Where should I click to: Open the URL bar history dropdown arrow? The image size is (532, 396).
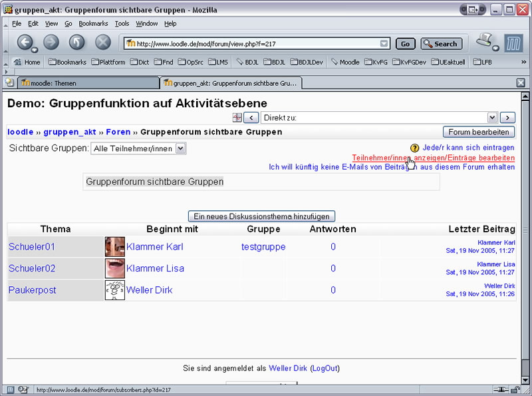[384, 44]
